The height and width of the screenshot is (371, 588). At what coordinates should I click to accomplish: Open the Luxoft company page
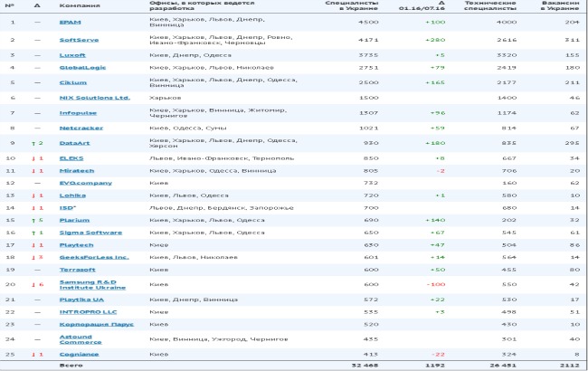[x=71, y=55]
